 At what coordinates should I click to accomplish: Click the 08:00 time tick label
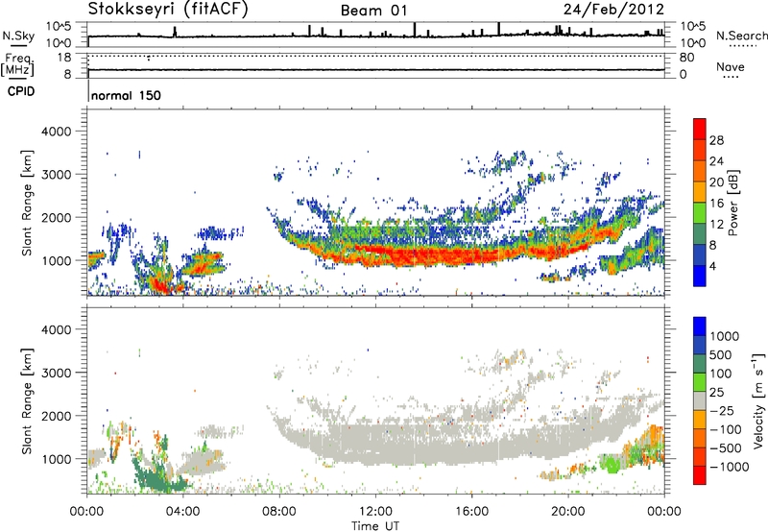tap(279, 512)
